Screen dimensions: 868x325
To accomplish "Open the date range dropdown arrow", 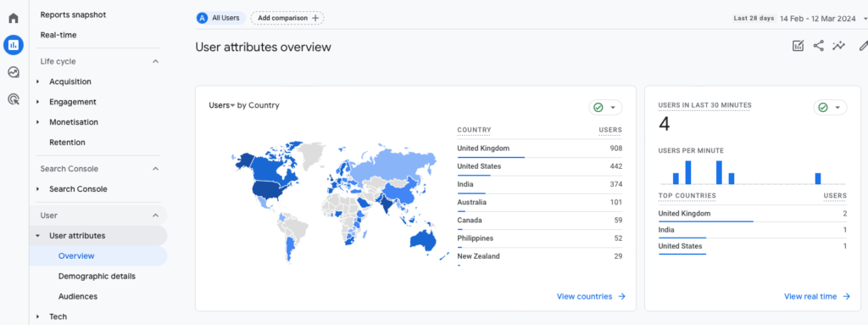I will 865,19.
